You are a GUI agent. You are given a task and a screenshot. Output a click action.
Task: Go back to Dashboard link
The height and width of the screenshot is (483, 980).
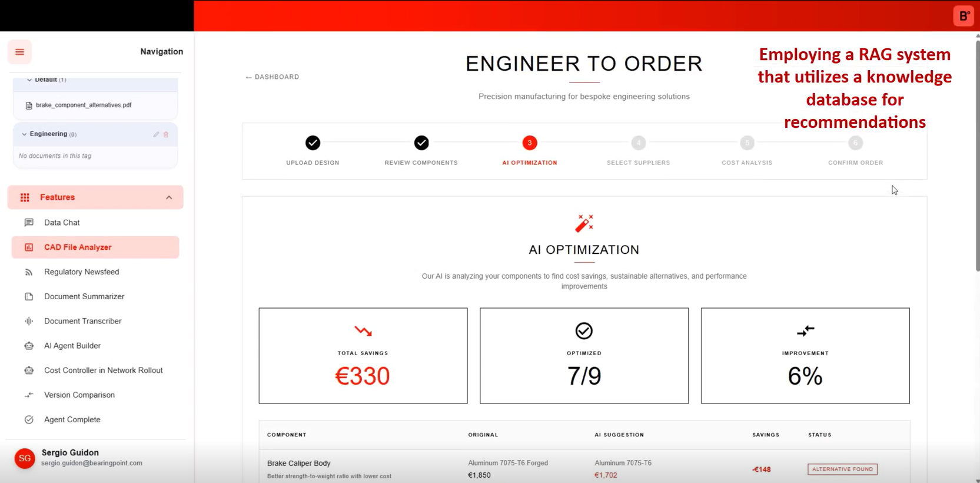click(273, 77)
